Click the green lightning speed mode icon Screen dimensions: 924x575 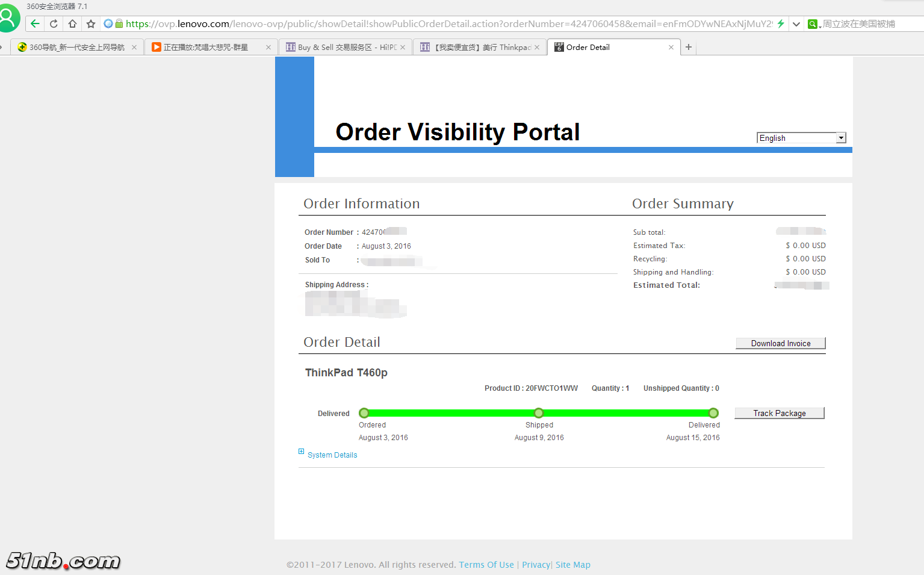(781, 24)
